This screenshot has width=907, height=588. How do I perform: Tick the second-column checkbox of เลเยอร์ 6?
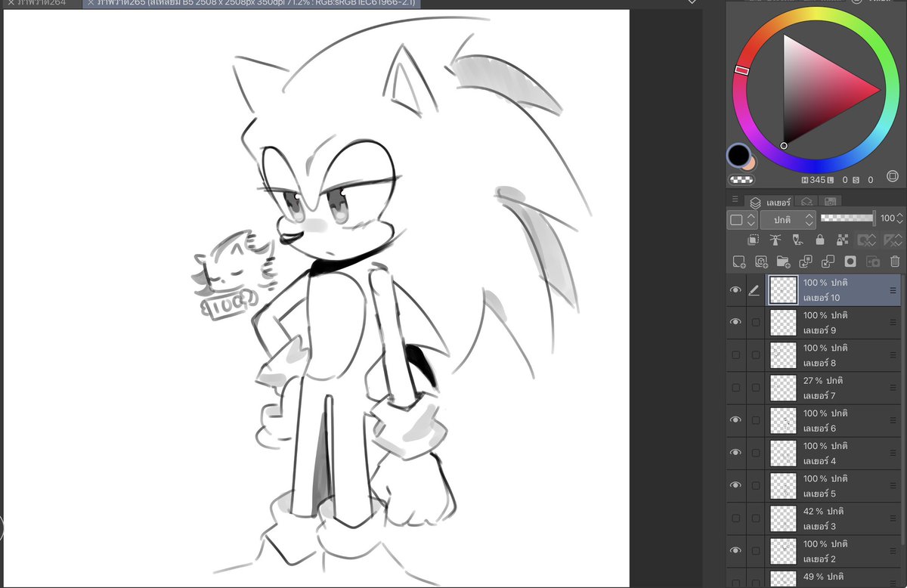pos(755,421)
